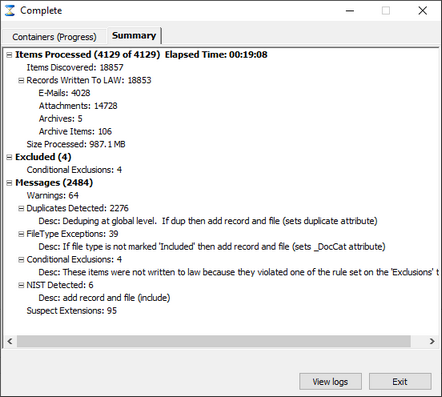Collapse the Items Processed section
442x397 pixels.
[9, 55]
